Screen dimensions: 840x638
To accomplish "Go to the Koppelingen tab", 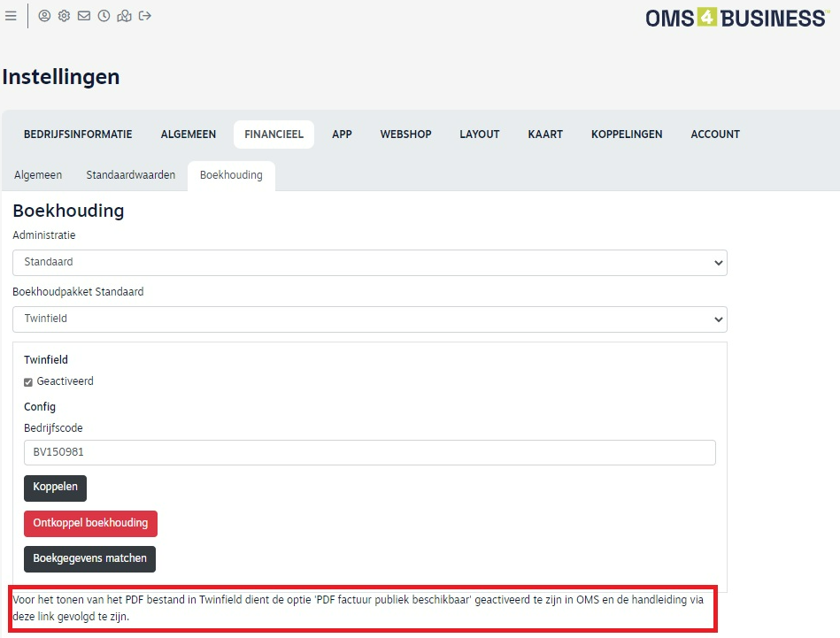I will [627, 135].
